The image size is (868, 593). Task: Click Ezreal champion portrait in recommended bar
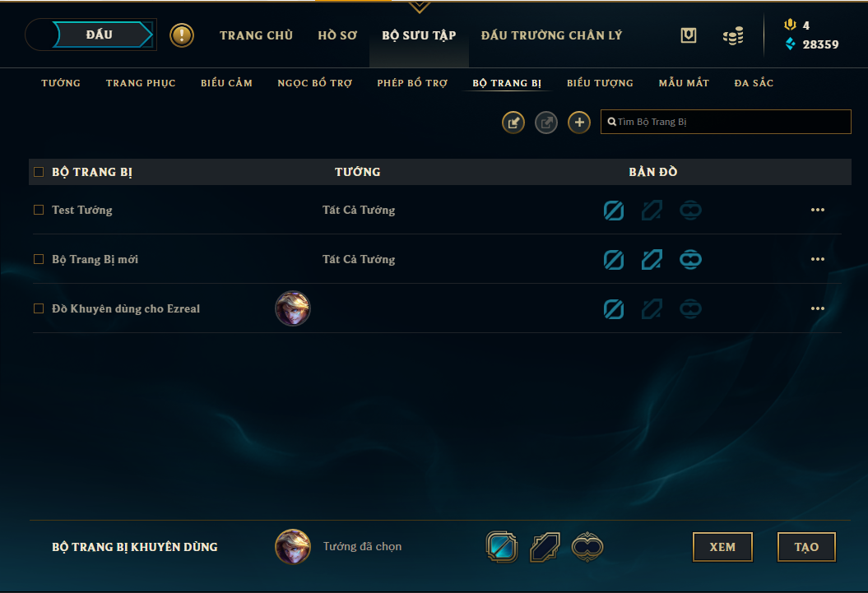point(293,547)
